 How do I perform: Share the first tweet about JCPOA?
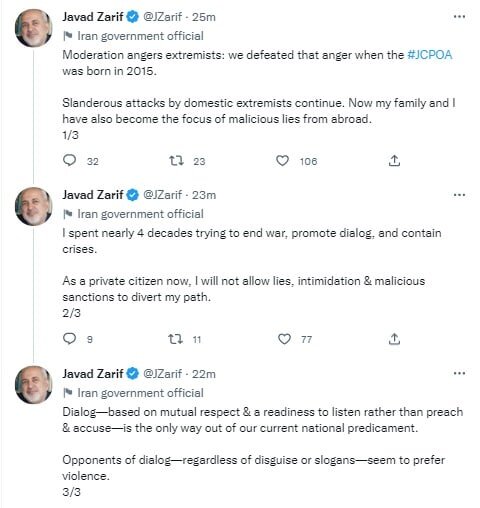coord(394,161)
